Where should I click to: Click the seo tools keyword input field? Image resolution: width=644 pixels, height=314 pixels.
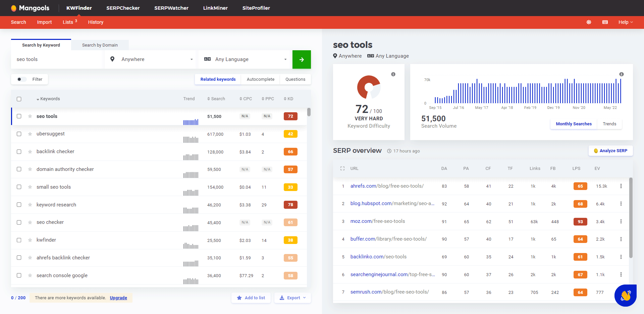[x=56, y=59]
